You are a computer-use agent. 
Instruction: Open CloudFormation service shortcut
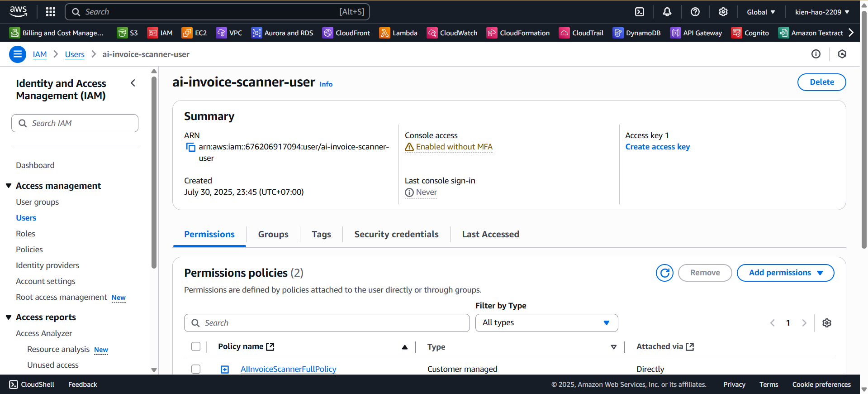click(x=518, y=33)
